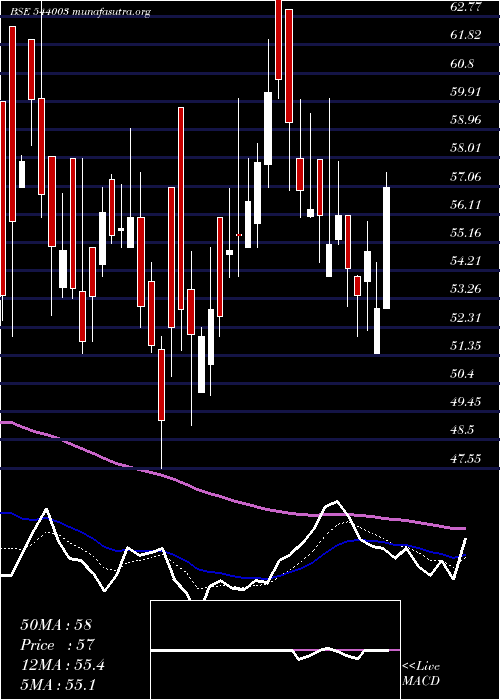The image size is (500, 700).
Task: Click the 51.35 price axis label
Action: [x=466, y=346]
